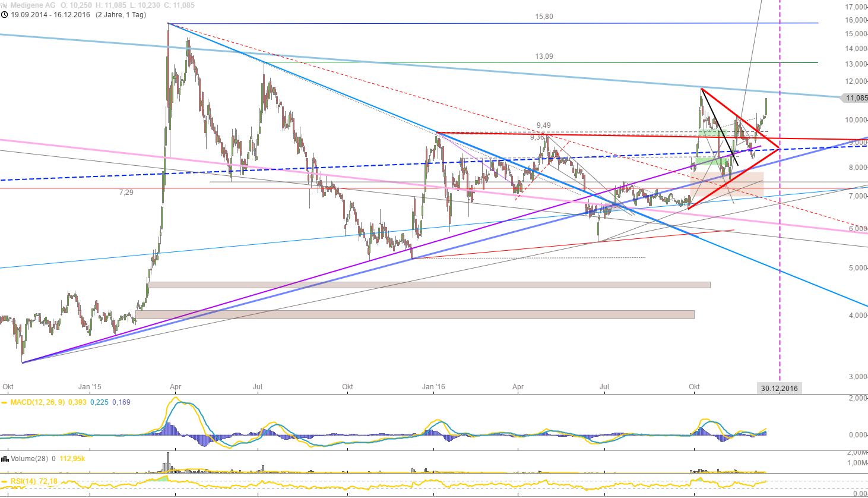Click the yellow RSI line legend icon
This screenshot has width=868, height=498.
(x=4, y=480)
